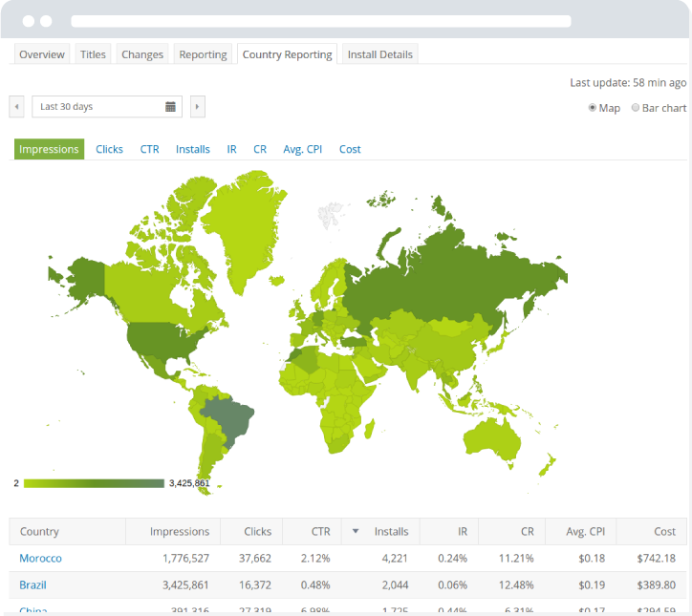692x616 pixels.
Task: Sort table by Impressions column header
Action: coord(179,531)
